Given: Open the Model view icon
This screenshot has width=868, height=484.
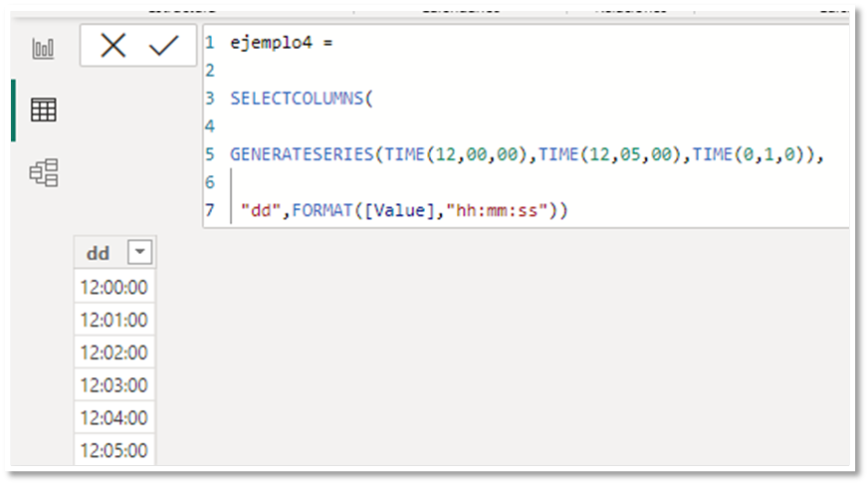Looking at the screenshot, I should (x=43, y=172).
